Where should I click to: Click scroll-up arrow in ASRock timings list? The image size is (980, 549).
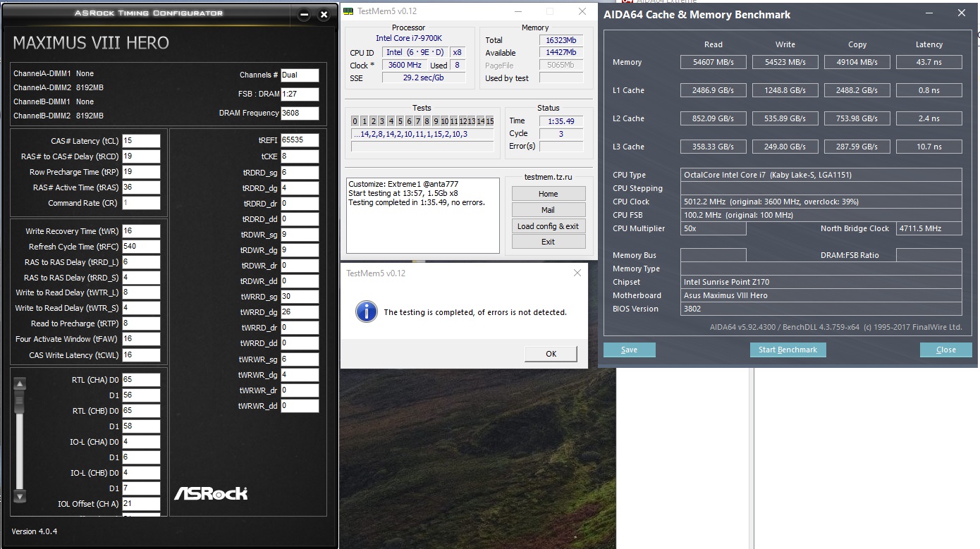pos(20,384)
